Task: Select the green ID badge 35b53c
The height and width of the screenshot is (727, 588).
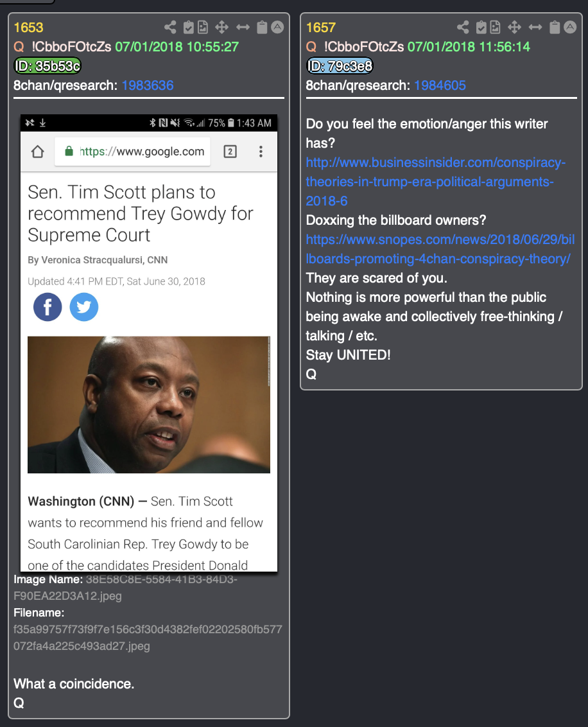Action: (48, 66)
